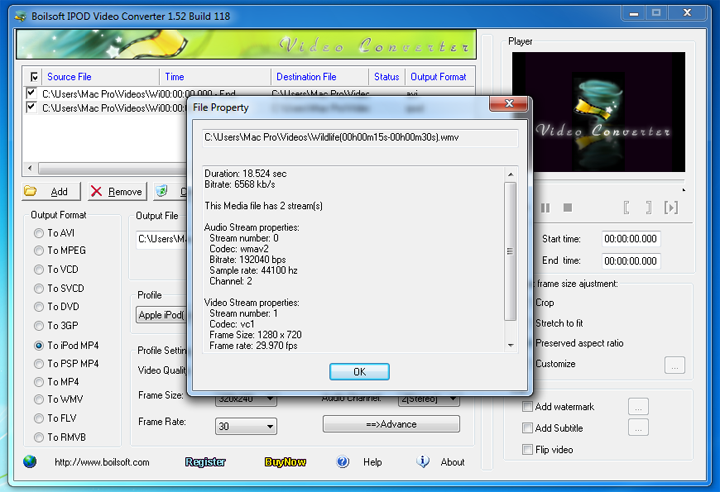Close the File Property dialog

[x=508, y=103]
